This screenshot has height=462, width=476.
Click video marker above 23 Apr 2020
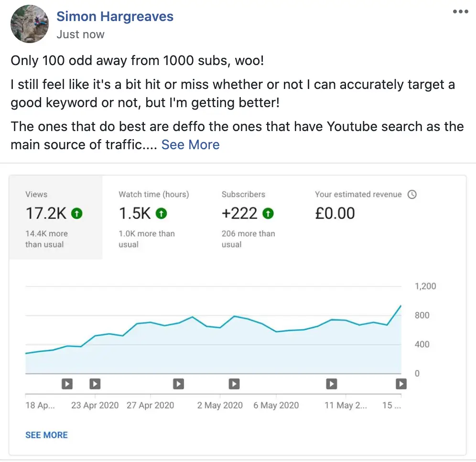click(95, 384)
